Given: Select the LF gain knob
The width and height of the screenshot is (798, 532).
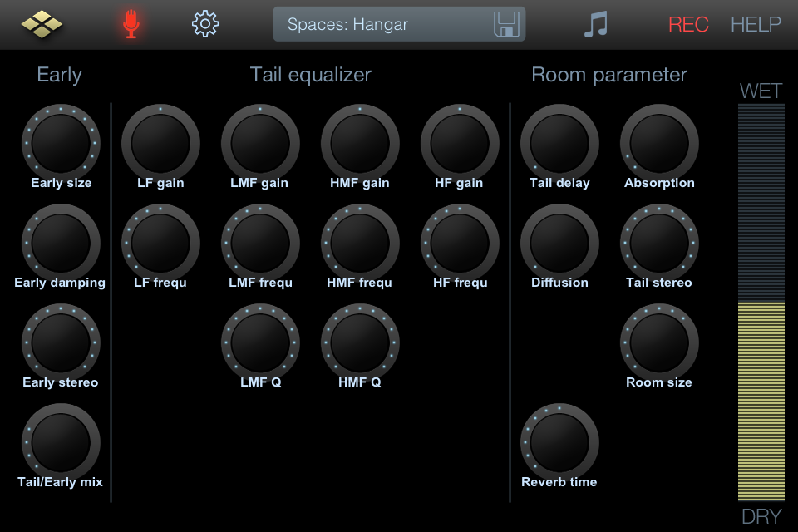Looking at the screenshot, I should (x=160, y=143).
